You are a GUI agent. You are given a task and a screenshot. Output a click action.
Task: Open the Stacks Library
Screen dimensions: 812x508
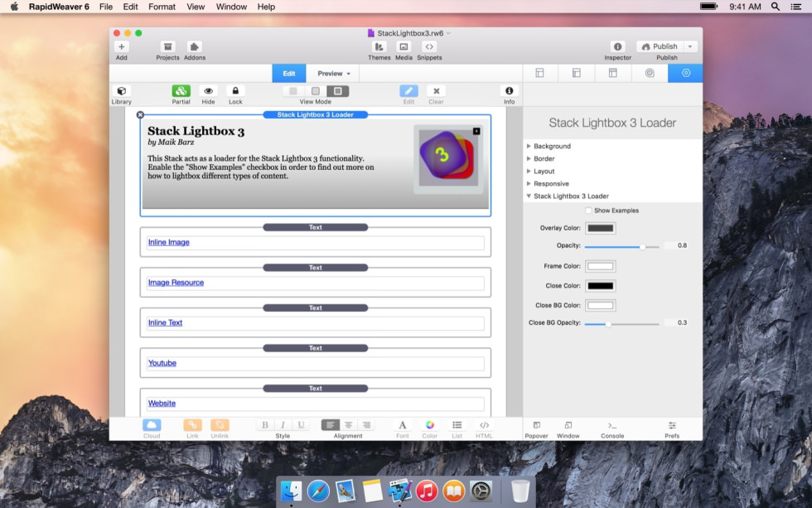[x=121, y=91]
